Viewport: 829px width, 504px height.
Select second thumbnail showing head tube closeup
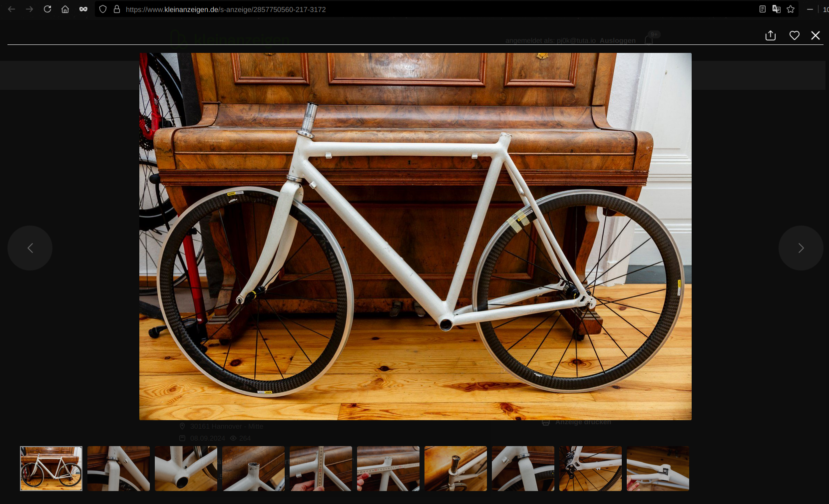(x=118, y=469)
